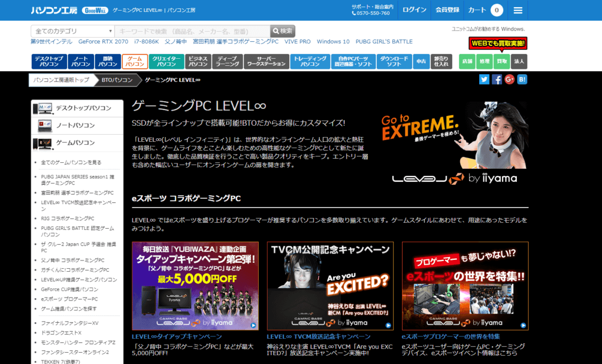The height and width of the screenshot is (364, 602).
Task: Select the クリエイターパソコン nav tab
Action: 166,61
